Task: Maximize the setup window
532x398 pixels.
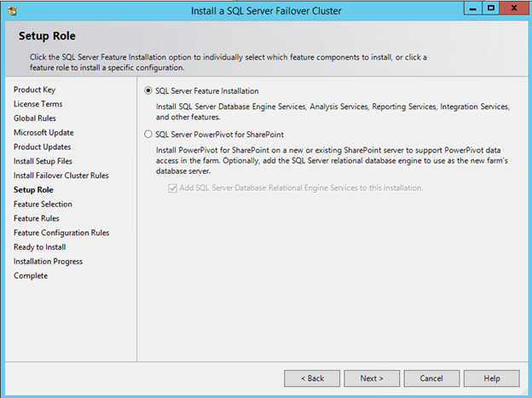Action: [x=490, y=9]
